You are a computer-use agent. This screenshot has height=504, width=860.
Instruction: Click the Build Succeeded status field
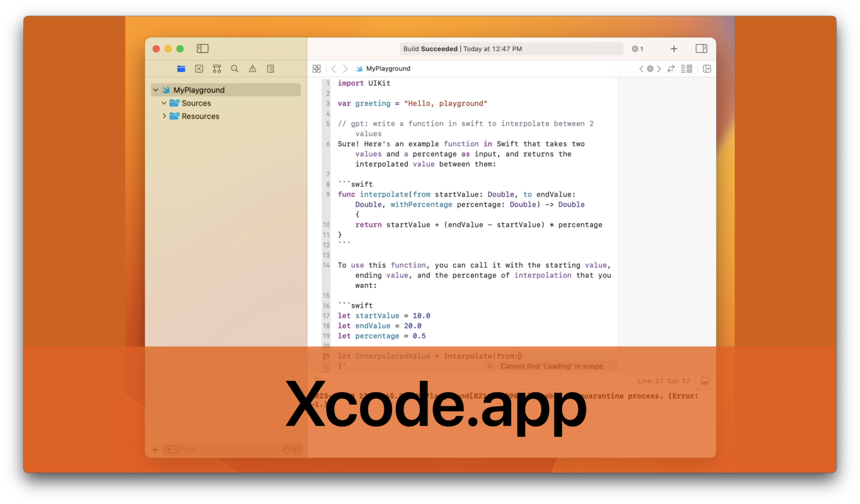511,49
